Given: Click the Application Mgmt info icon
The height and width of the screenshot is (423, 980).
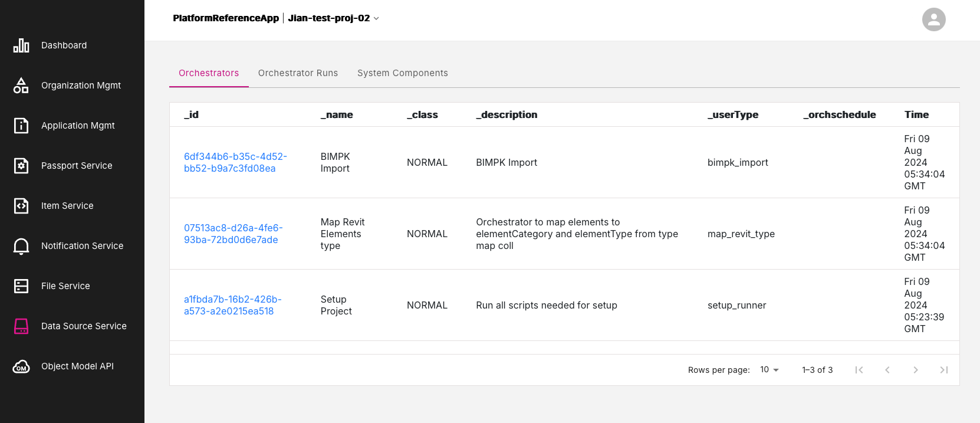Looking at the screenshot, I should pyautogui.click(x=21, y=126).
